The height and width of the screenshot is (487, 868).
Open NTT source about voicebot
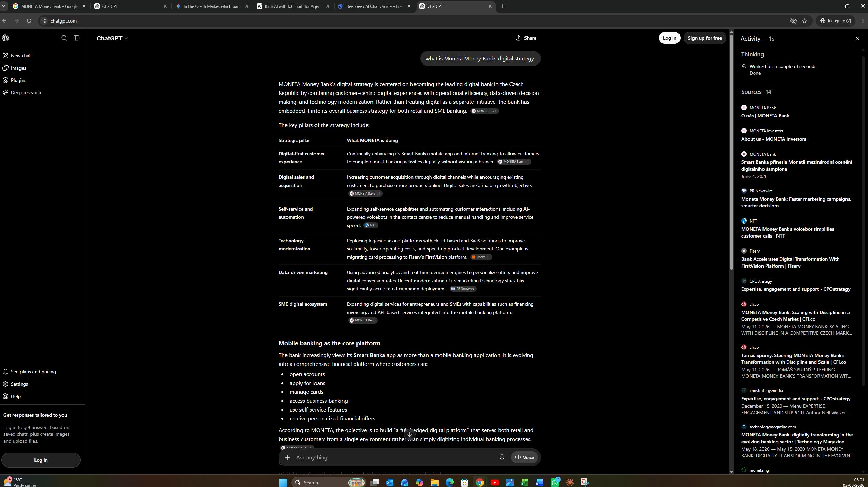787,232
